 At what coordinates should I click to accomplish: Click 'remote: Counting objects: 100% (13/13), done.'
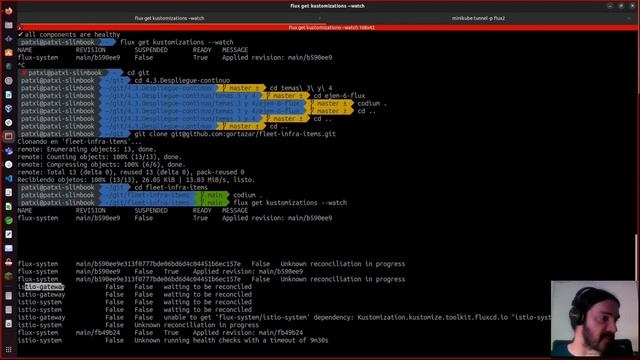100,157
